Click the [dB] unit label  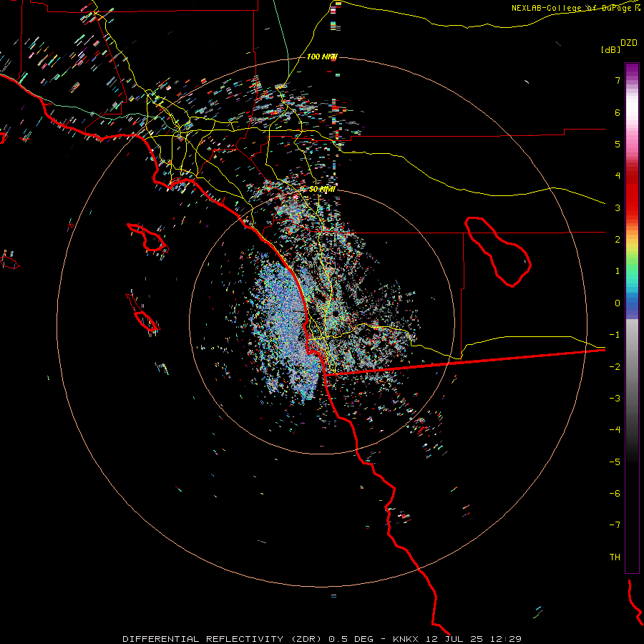click(x=611, y=49)
